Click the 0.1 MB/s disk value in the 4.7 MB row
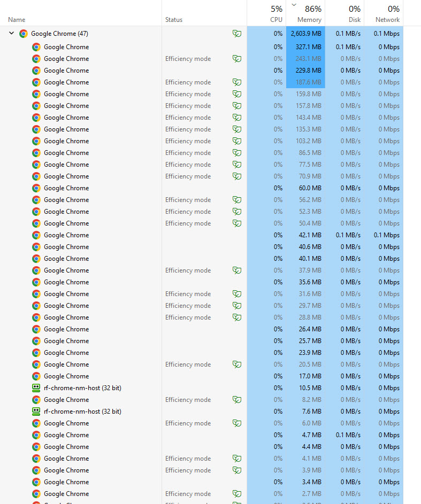The width and height of the screenshot is (421, 504). point(348,435)
